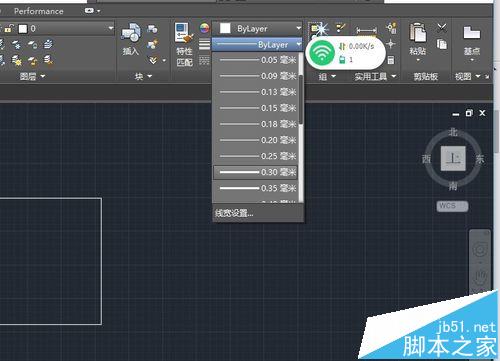Image resolution: width=500 pixels, height=361 pixels.
Task: Open 线宽设置... lineweight settings
Action: pos(258,213)
